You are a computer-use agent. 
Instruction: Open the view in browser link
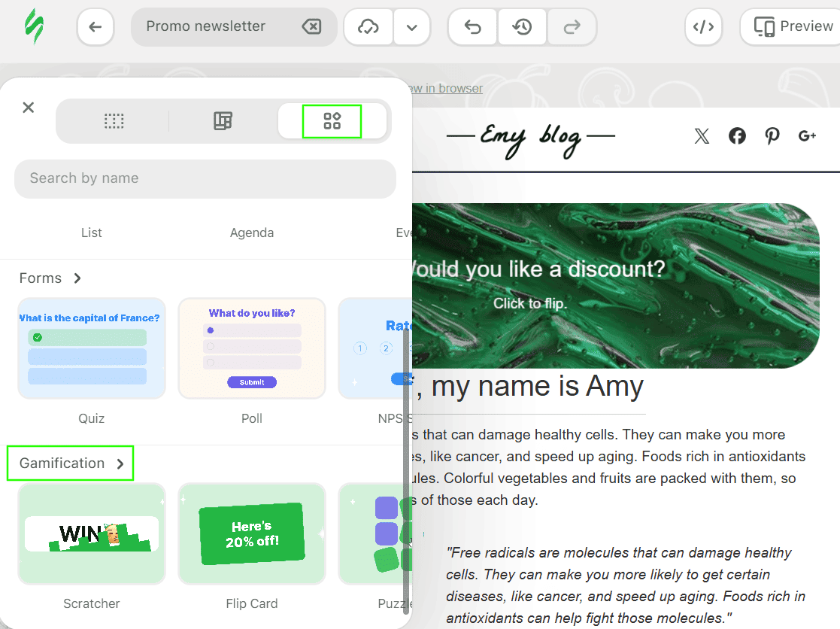tap(447, 88)
